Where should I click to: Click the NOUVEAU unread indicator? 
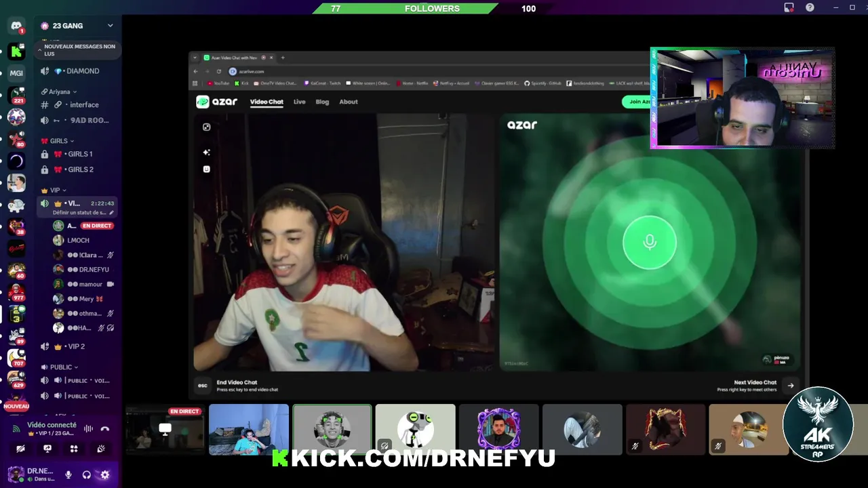pyautogui.click(x=16, y=406)
